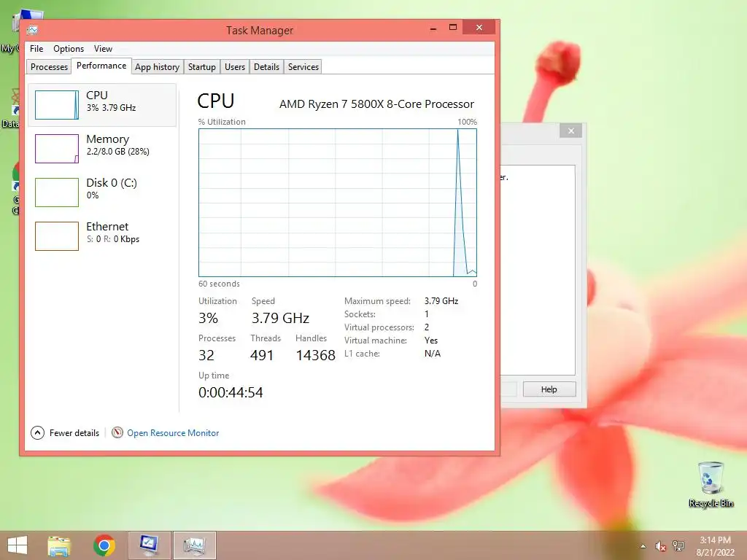The height and width of the screenshot is (560, 747).
Task: Click the network tray icon
Action: (x=678, y=545)
